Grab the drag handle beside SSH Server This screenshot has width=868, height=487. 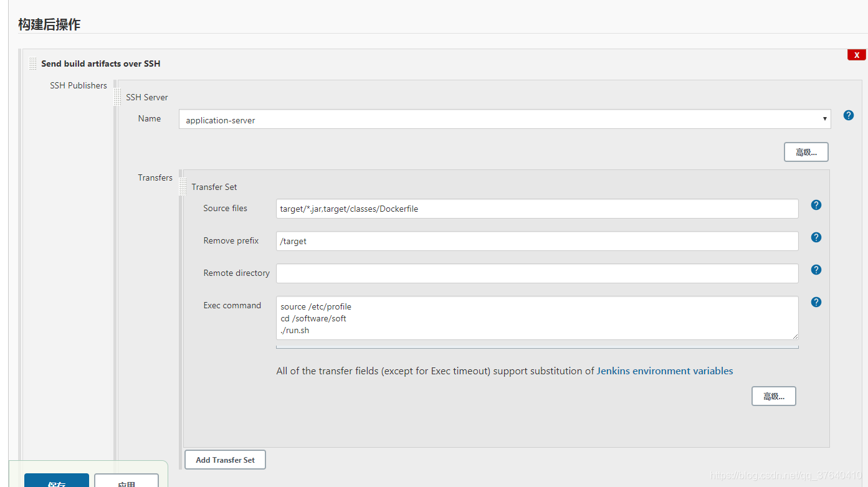pos(117,97)
